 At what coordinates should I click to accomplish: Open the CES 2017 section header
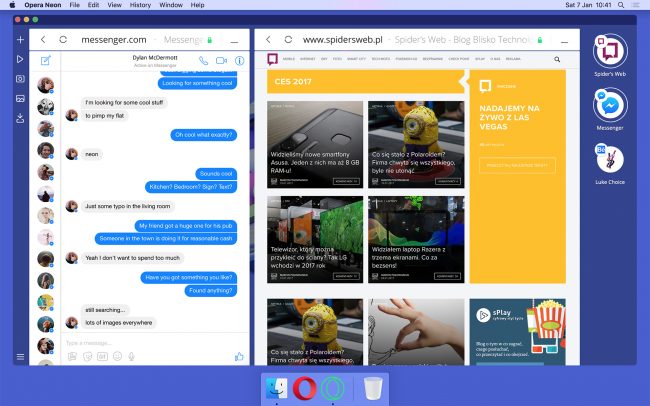coord(366,82)
